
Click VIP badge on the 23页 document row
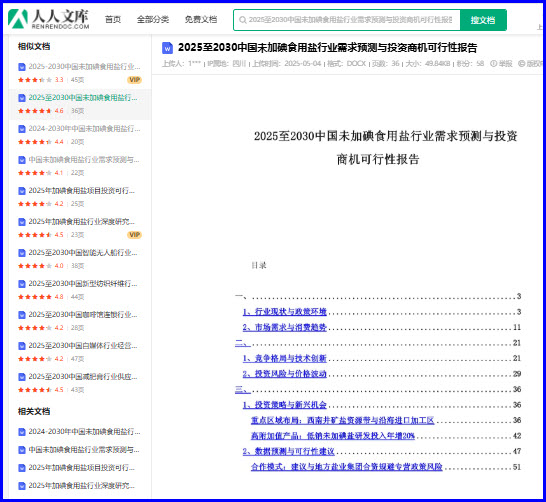tap(134, 235)
